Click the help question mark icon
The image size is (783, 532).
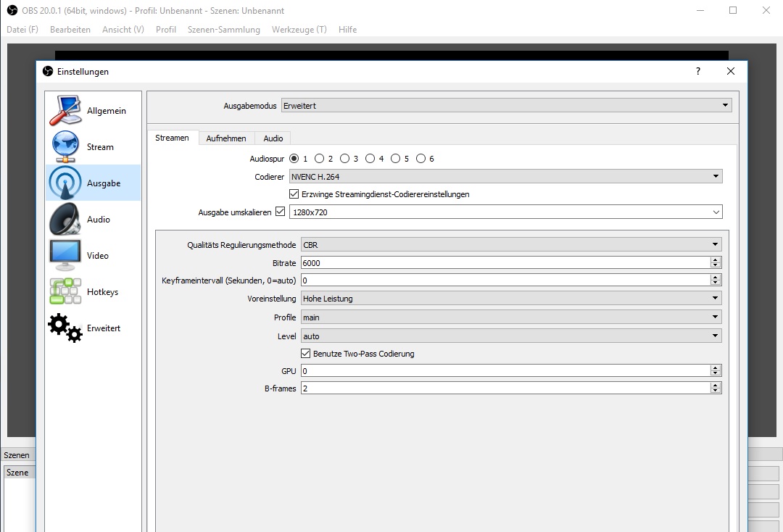pyautogui.click(x=698, y=71)
